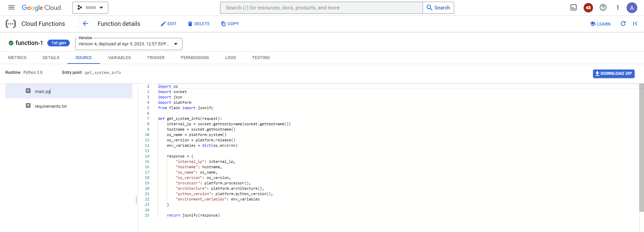Click the entry point get_system_info text
The width and height of the screenshot is (644, 232).
pos(103,73)
